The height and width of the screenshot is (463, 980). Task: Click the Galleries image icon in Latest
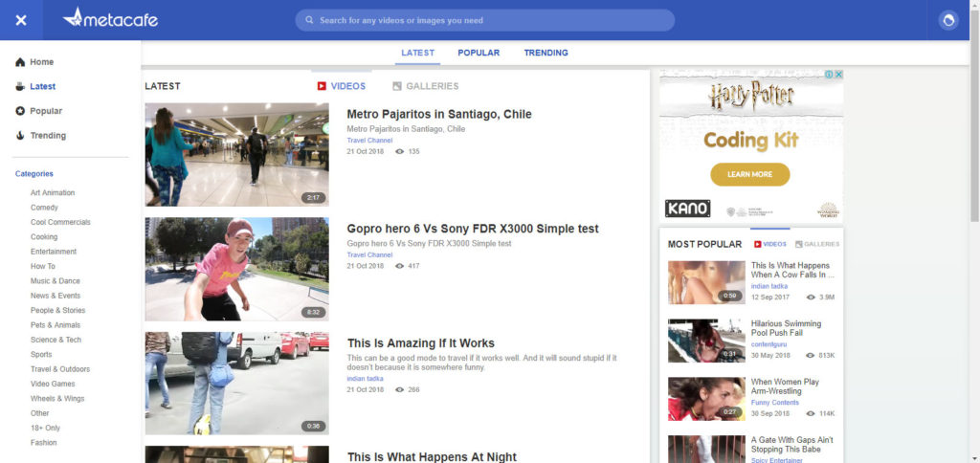pyautogui.click(x=397, y=86)
